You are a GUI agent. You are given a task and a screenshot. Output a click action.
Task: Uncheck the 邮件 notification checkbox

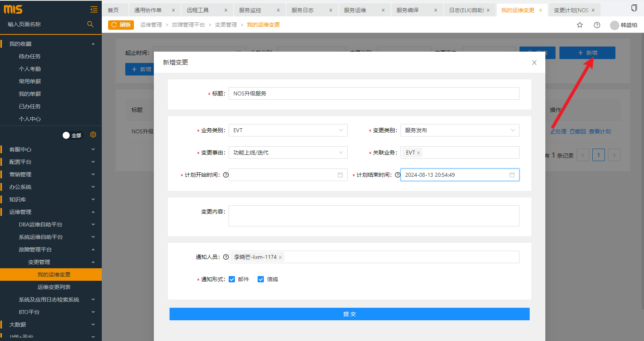[232, 279]
